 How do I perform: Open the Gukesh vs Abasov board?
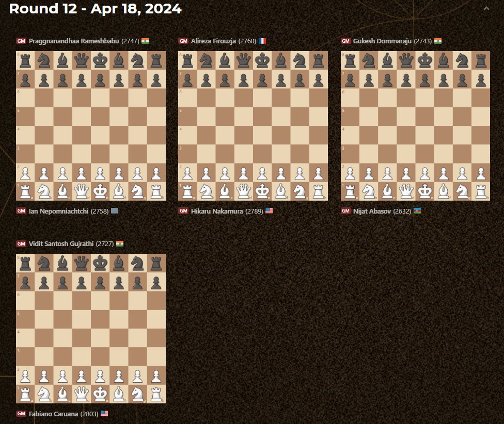click(415, 126)
